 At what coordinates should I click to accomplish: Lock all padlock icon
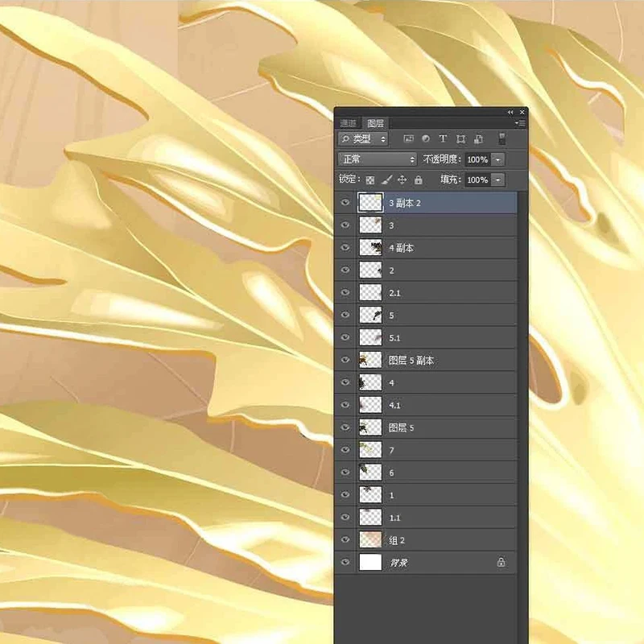[x=418, y=180]
